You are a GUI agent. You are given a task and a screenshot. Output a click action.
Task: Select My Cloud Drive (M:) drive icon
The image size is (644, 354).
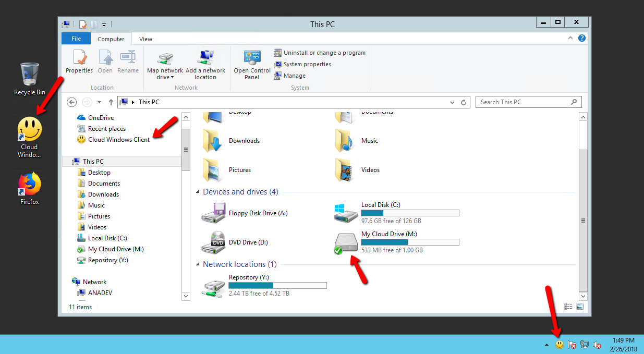click(x=346, y=242)
